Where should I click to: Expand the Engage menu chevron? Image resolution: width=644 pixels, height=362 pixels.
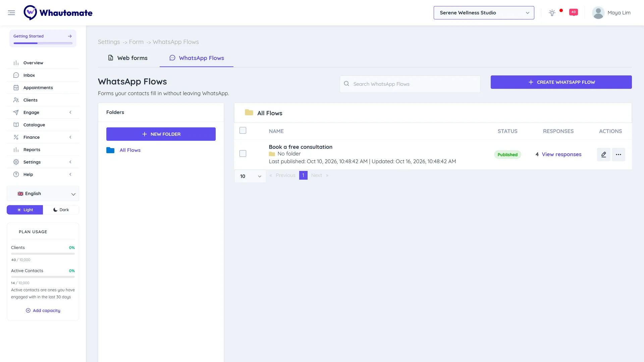click(70, 112)
